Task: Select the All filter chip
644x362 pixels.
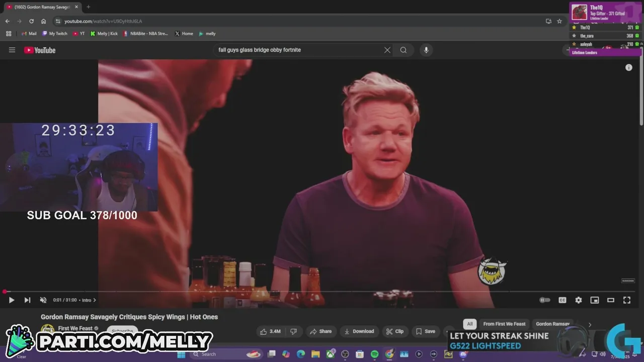Action: (470, 324)
